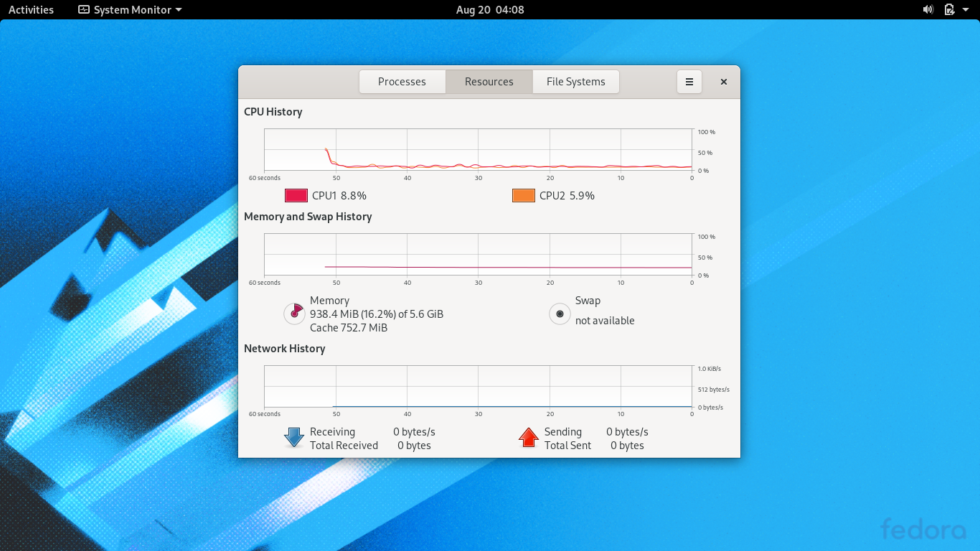Click the volume speaker icon

[928, 9]
